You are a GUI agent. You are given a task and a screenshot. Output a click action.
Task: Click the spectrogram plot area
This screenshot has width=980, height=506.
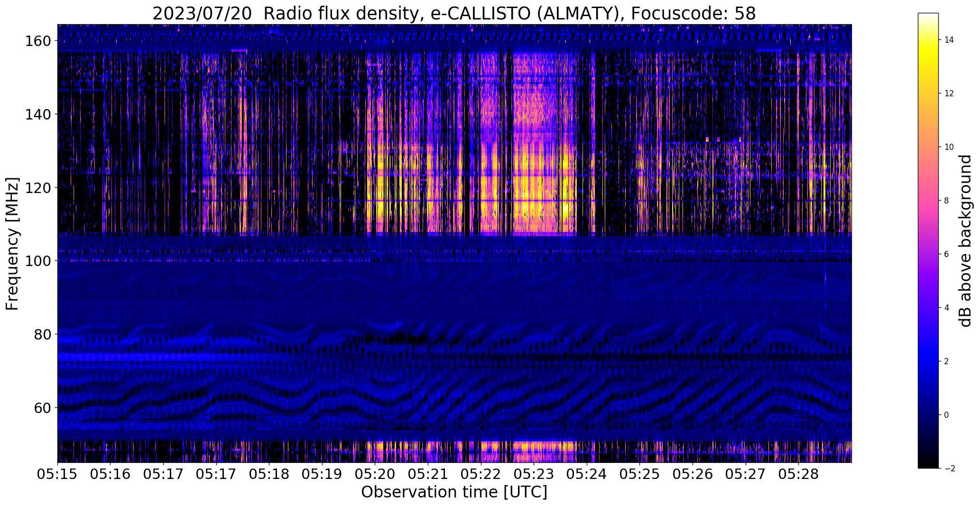tap(454, 243)
